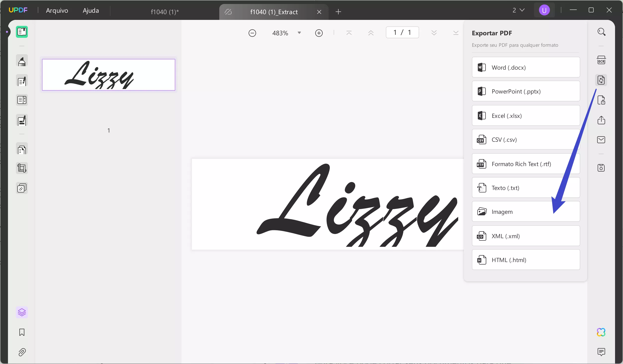Open the Bookmarks panel
Image resolution: width=623 pixels, height=364 pixels.
click(22, 332)
